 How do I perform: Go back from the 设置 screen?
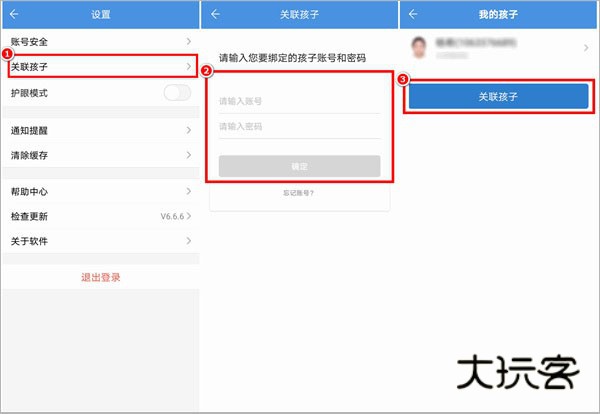coord(14,15)
